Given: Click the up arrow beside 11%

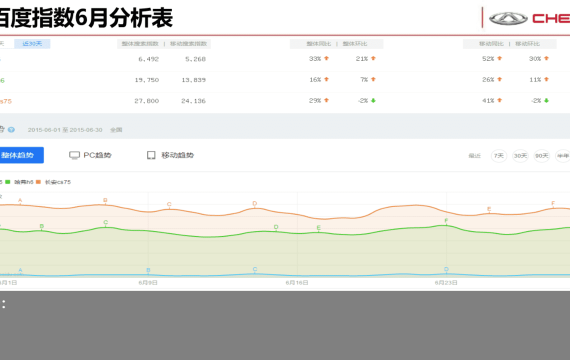Looking at the screenshot, I should (x=546, y=79).
